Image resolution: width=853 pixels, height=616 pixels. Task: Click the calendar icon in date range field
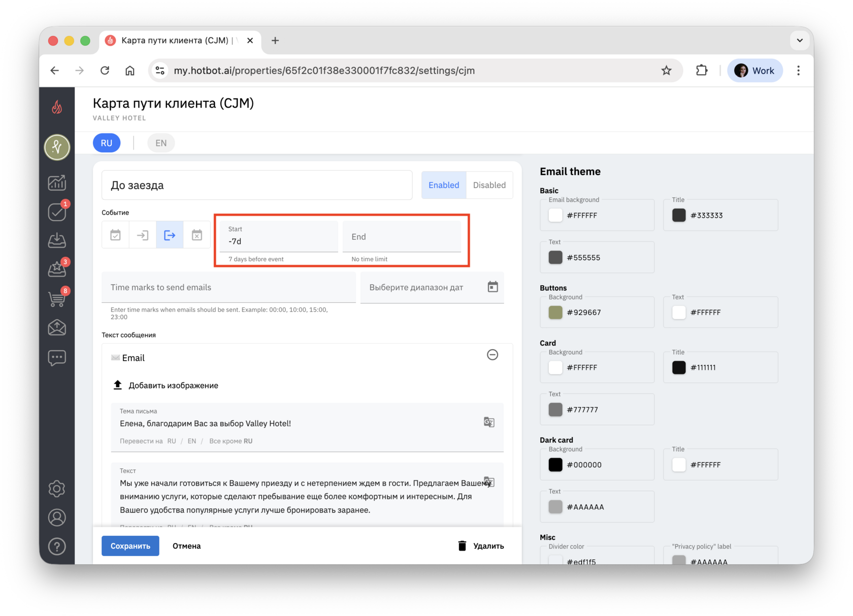click(493, 287)
